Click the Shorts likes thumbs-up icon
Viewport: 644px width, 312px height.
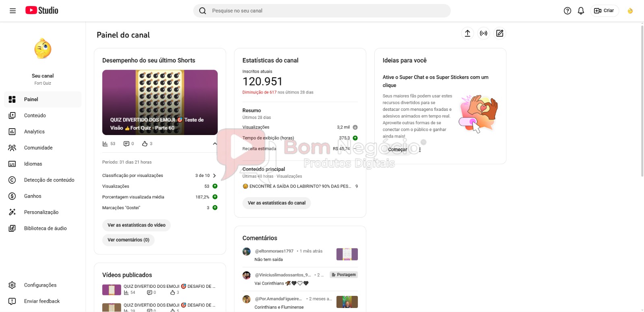coord(145,144)
